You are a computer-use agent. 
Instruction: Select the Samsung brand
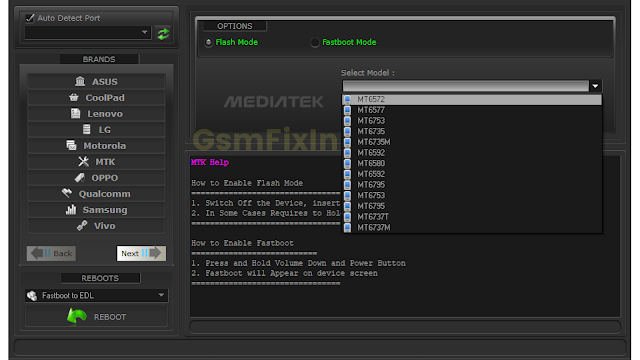[96, 209]
